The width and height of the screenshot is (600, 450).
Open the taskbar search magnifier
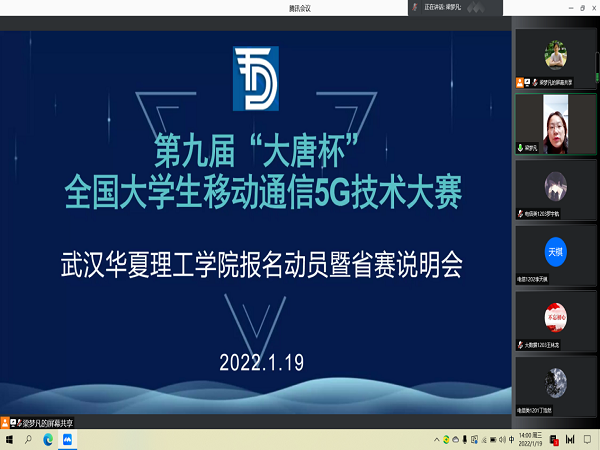tap(28, 439)
